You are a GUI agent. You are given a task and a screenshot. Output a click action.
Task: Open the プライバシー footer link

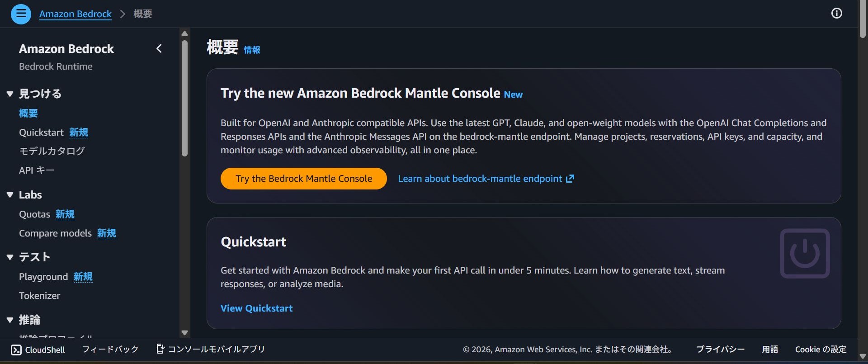pyautogui.click(x=721, y=349)
